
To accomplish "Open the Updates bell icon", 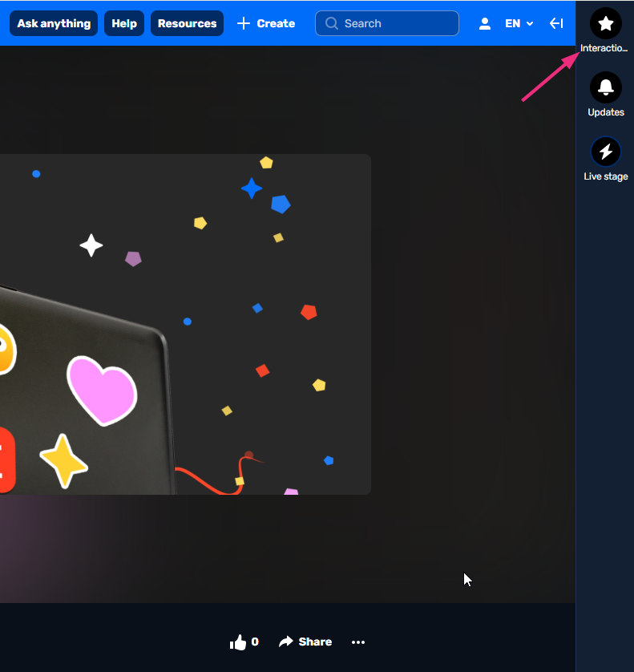I will point(606,87).
